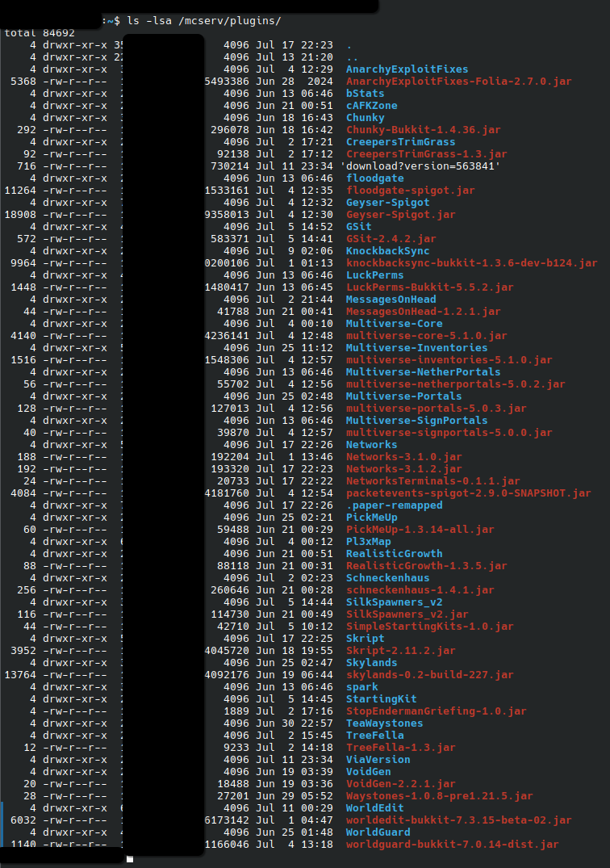Click the Skylands directory name
Viewport: 610px width, 868px height.
[372, 663]
